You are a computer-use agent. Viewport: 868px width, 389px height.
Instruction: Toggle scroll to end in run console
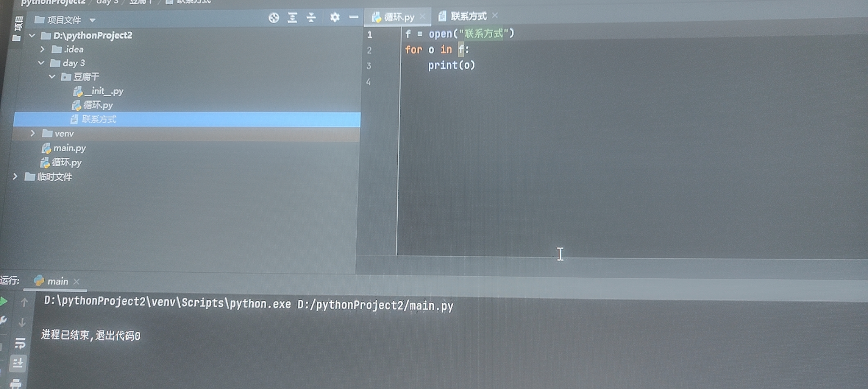(x=18, y=363)
